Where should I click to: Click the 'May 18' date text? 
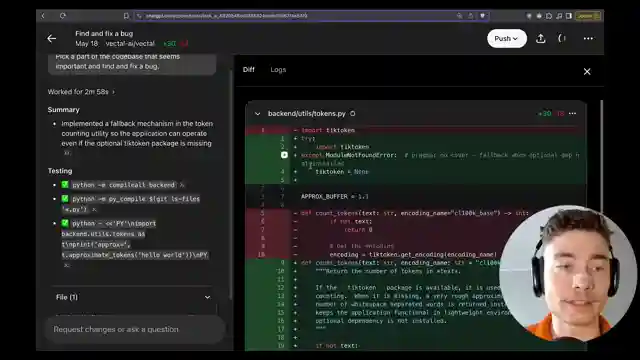[87, 44]
